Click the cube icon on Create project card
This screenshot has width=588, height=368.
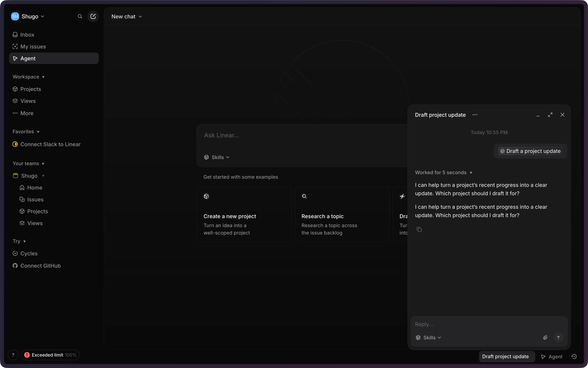click(x=206, y=196)
